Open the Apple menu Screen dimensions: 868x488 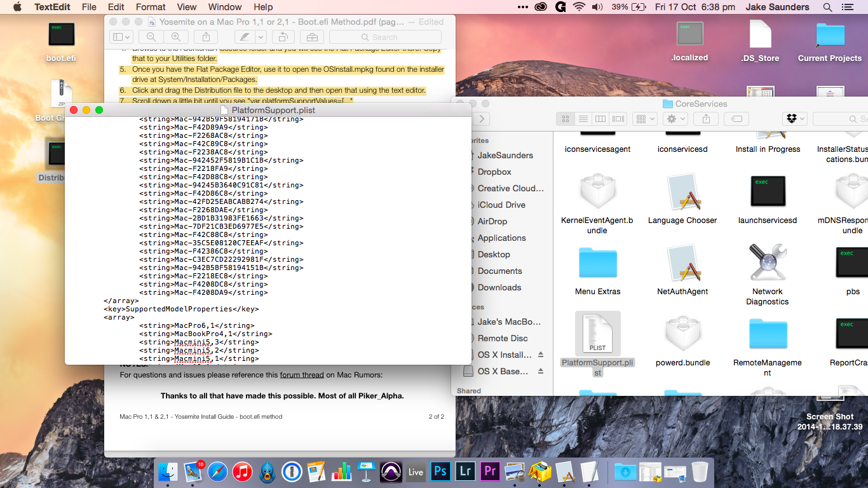[x=17, y=7]
